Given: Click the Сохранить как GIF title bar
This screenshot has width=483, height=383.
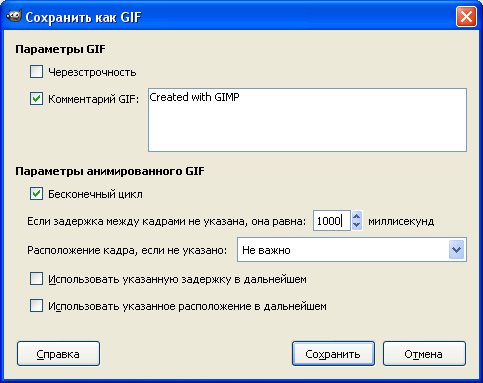Looking at the screenshot, I should click(x=233, y=16).
